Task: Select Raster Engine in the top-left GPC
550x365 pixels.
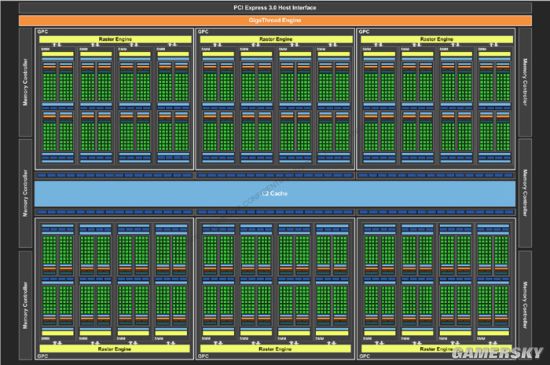Action: tap(115, 39)
